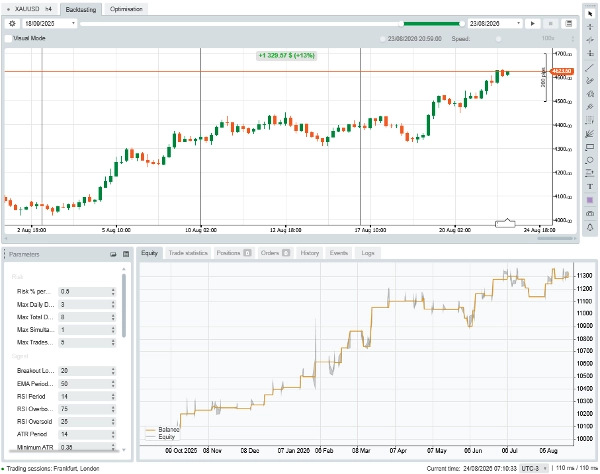
Task: Select the Equity tab
Action: pyautogui.click(x=150, y=253)
